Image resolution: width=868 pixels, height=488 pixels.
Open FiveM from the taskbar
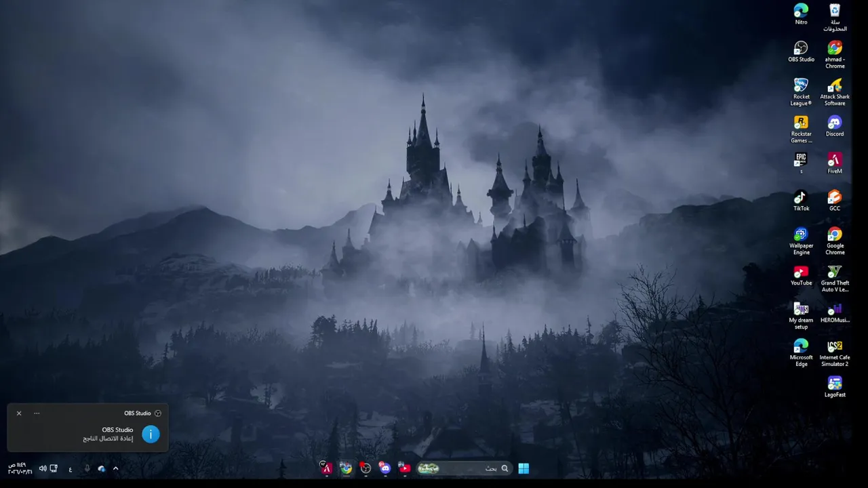tap(326, 468)
